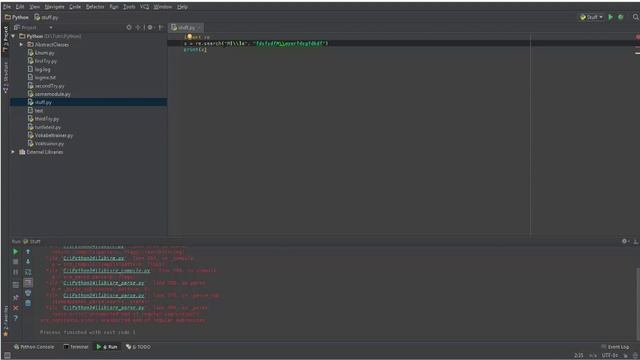Collapse all in Project panel header
This screenshot has width=640, height=360.
(139, 27)
